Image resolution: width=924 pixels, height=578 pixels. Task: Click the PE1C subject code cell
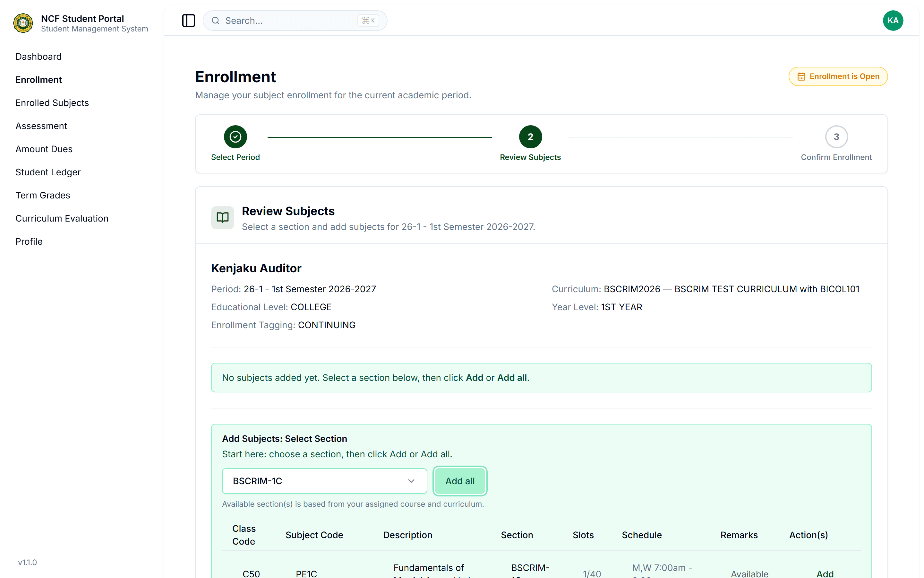(306, 574)
